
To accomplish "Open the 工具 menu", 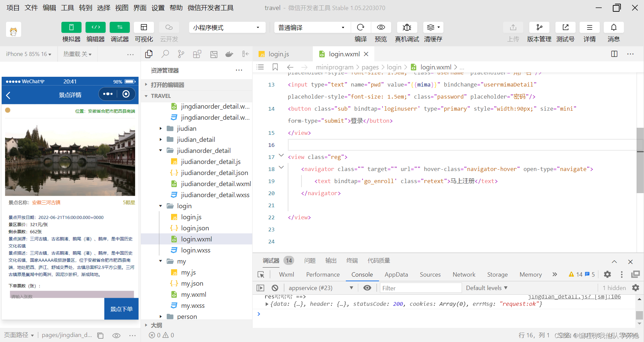I will pyautogui.click(x=67, y=8).
